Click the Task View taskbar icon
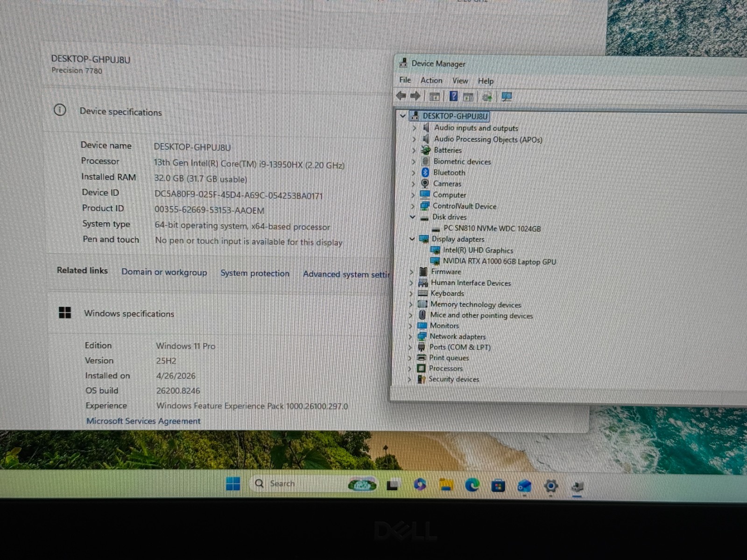747x560 pixels. coord(392,485)
